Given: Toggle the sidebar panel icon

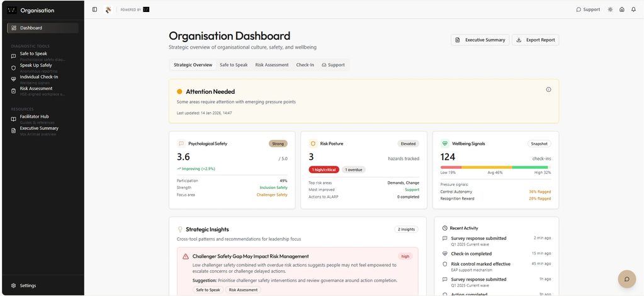Looking at the screenshot, I should point(94,9).
